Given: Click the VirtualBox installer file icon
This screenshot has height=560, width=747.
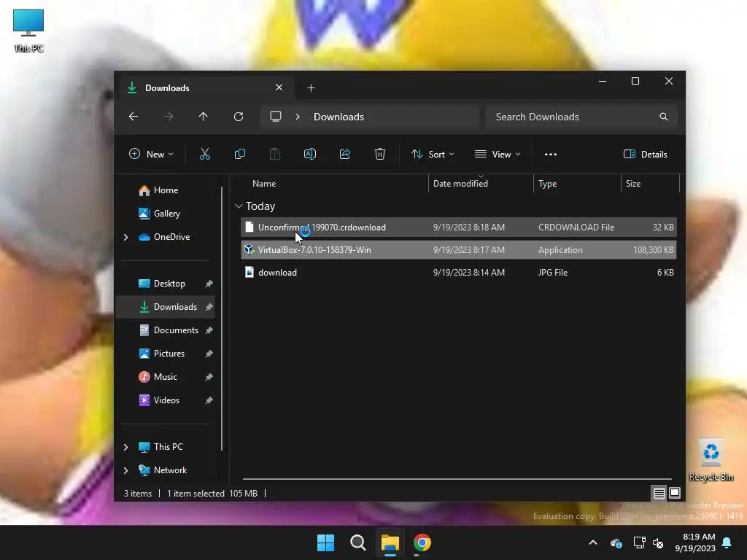Looking at the screenshot, I should [x=249, y=249].
